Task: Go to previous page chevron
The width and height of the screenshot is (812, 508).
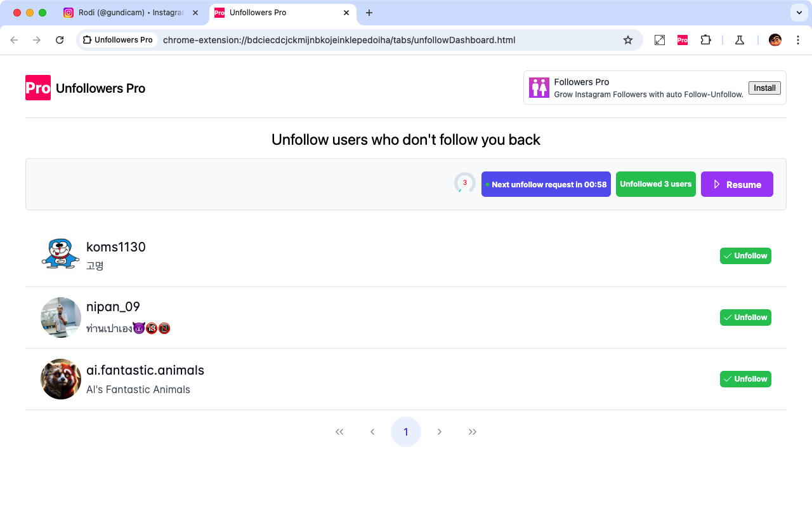Action: [x=372, y=432]
